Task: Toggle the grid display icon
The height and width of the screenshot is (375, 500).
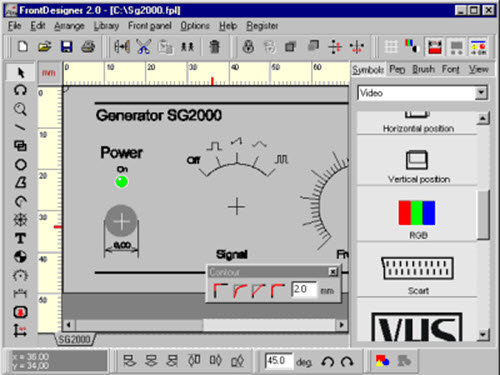Action: (x=391, y=47)
